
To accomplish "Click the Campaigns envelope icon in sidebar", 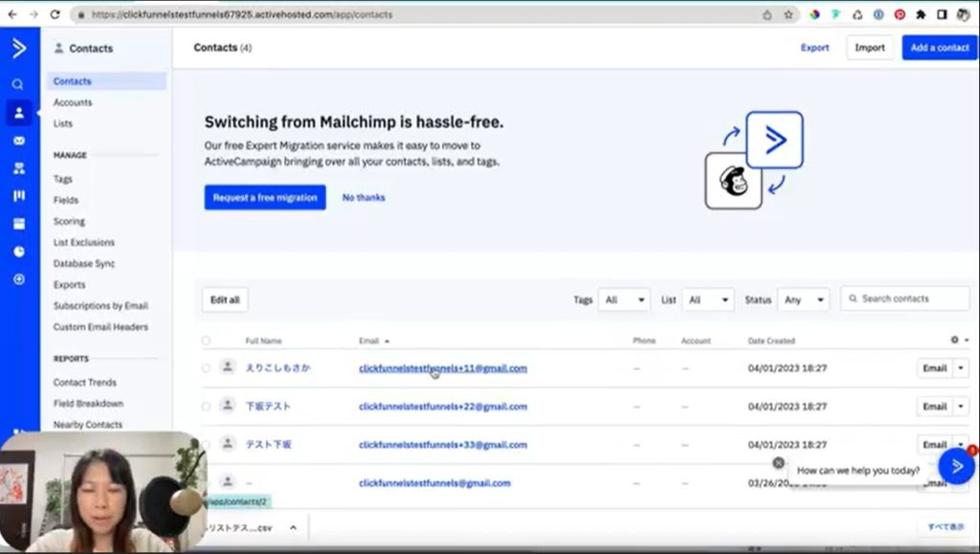I will (18, 141).
